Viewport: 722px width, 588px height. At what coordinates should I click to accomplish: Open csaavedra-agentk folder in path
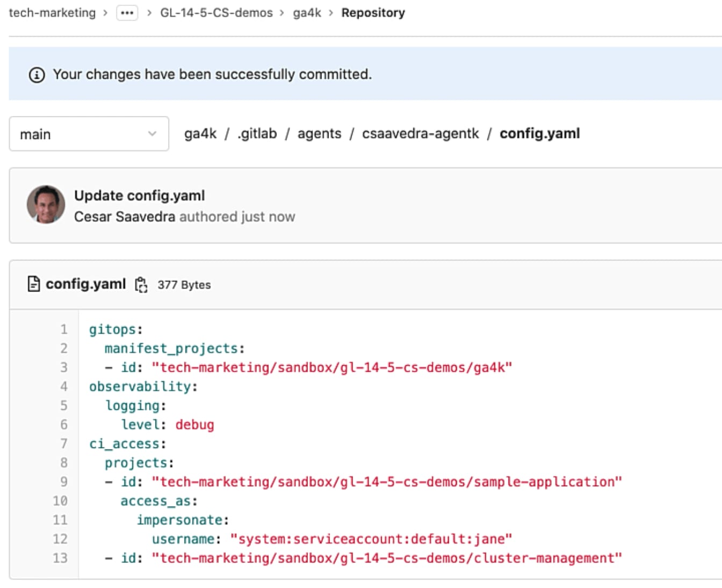421,134
